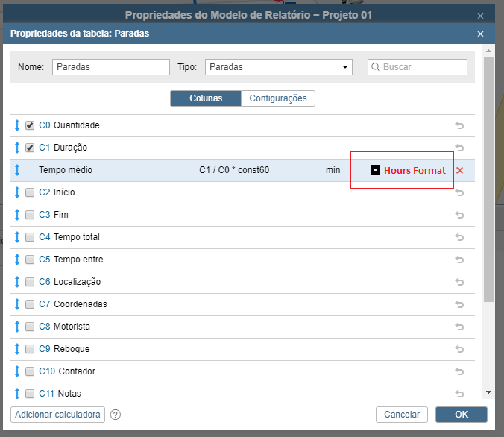Confirm with the OK button
The image size is (504, 437).
461,415
